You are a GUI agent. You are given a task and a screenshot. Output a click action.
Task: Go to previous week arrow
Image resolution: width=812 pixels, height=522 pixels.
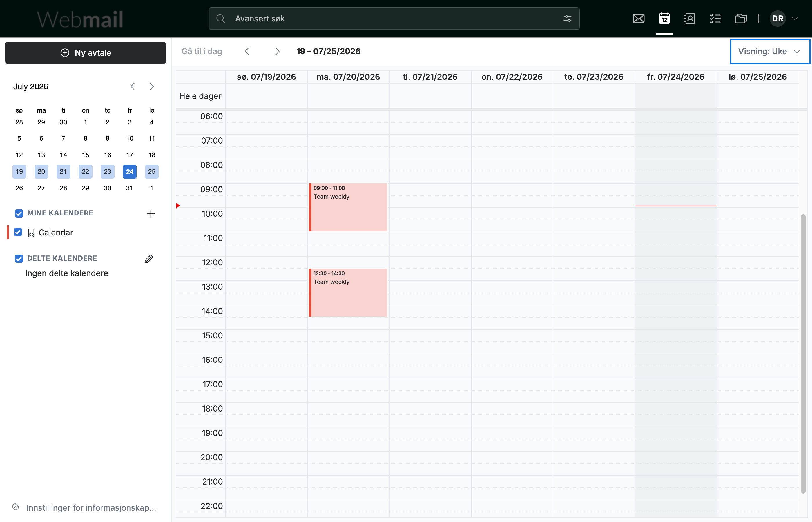[x=247, y=51]
